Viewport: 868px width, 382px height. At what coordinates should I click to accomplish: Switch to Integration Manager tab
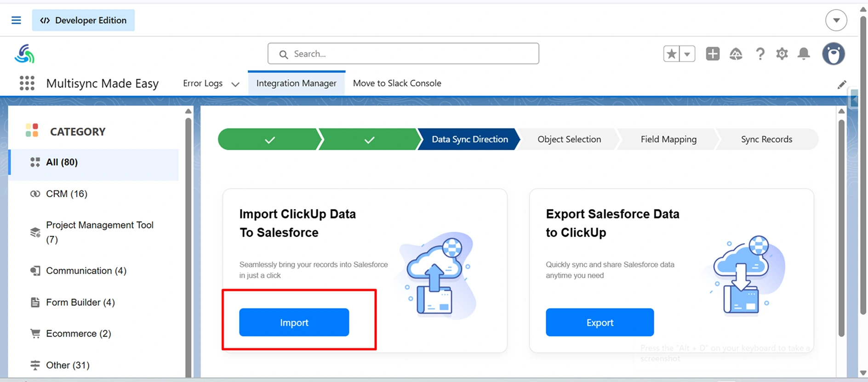coord(297,83)
